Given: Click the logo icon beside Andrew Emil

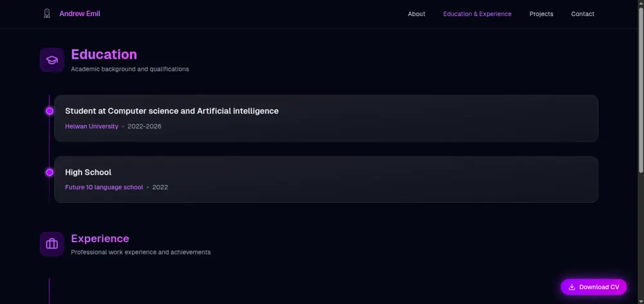Looking at the screenshot, I should [47, 14].
